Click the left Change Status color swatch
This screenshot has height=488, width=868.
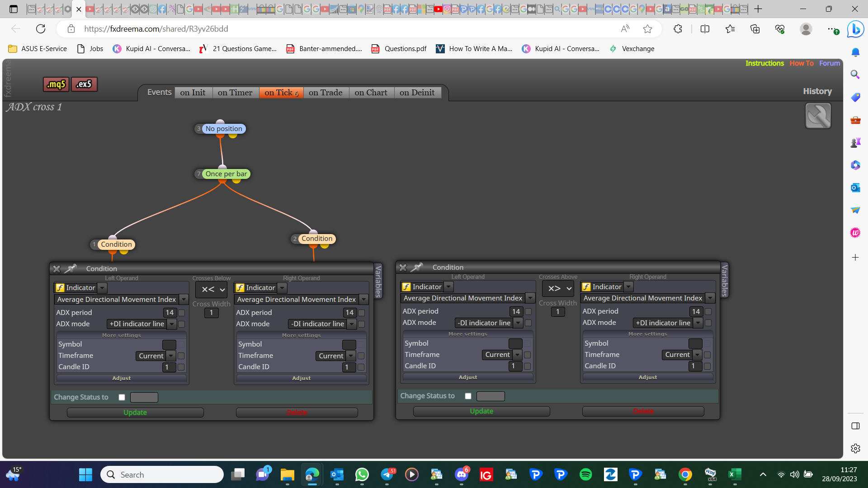tap(144, 397)
